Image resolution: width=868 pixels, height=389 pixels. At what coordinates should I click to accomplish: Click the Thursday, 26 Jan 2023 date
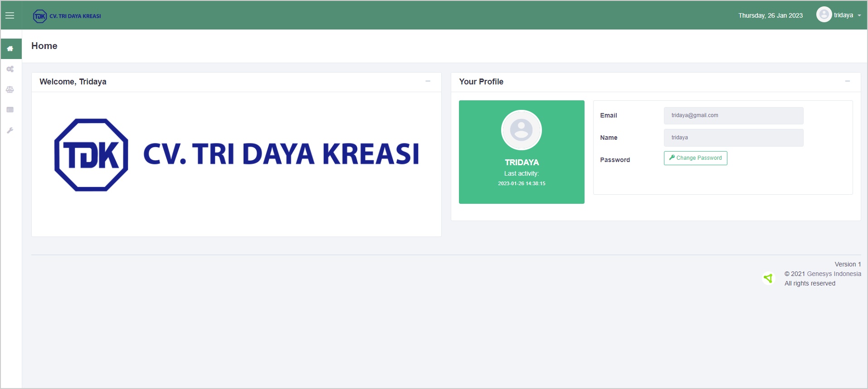click(x=770, y=15)
